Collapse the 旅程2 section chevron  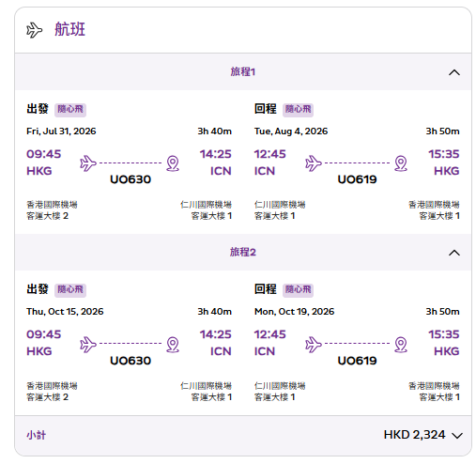pos(454,253)
